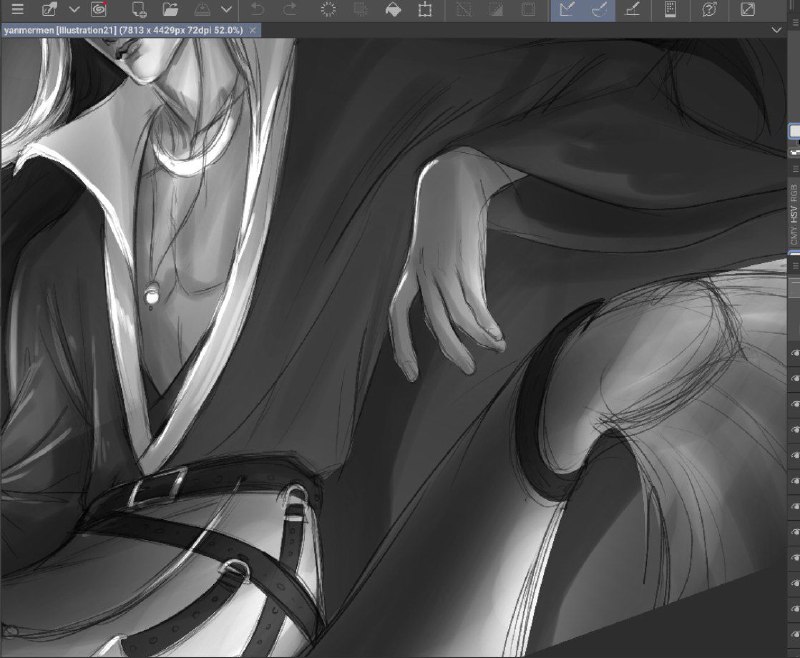The width and height of the screenshot is (800, 658).
Task: Activate the Scale/Rotate transform icon
Action: click(x=424, y=9)
